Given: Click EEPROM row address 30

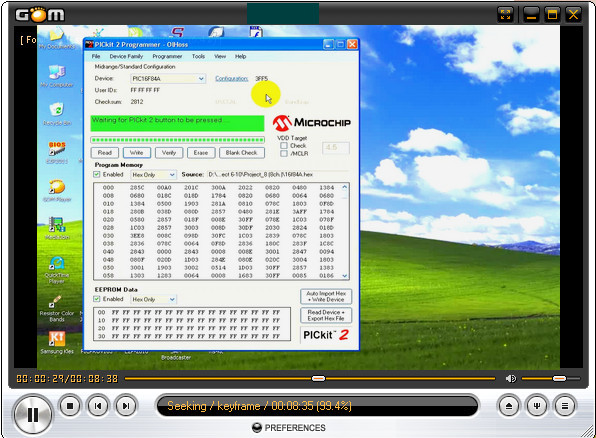Looking at the screenshot, I should point(101,336).
